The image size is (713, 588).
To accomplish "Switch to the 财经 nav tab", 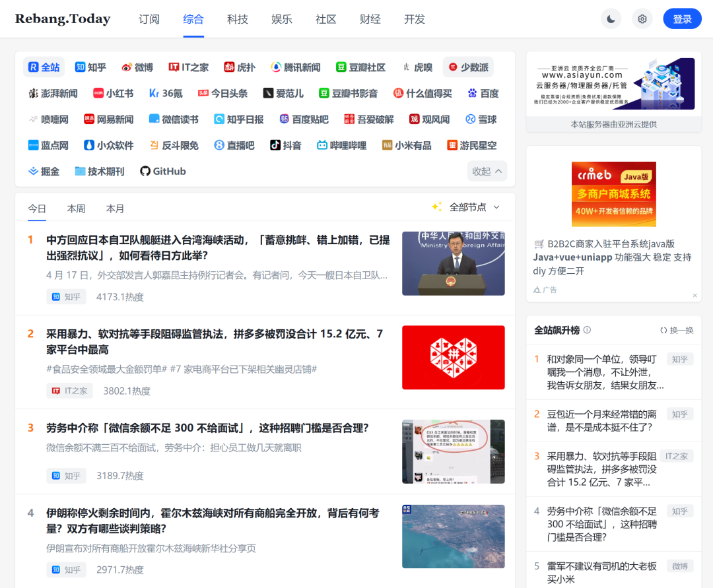I will tap(370, 19).
